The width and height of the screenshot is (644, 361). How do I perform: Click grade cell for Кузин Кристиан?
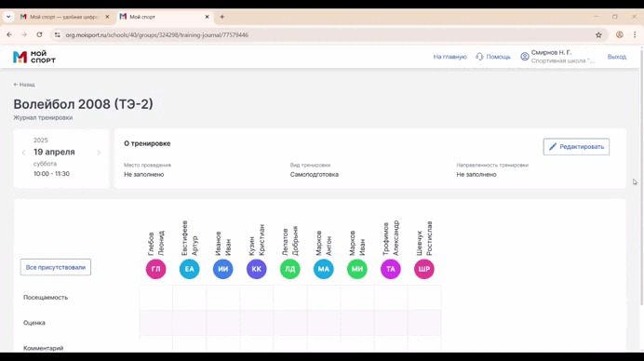click(256, 323)
